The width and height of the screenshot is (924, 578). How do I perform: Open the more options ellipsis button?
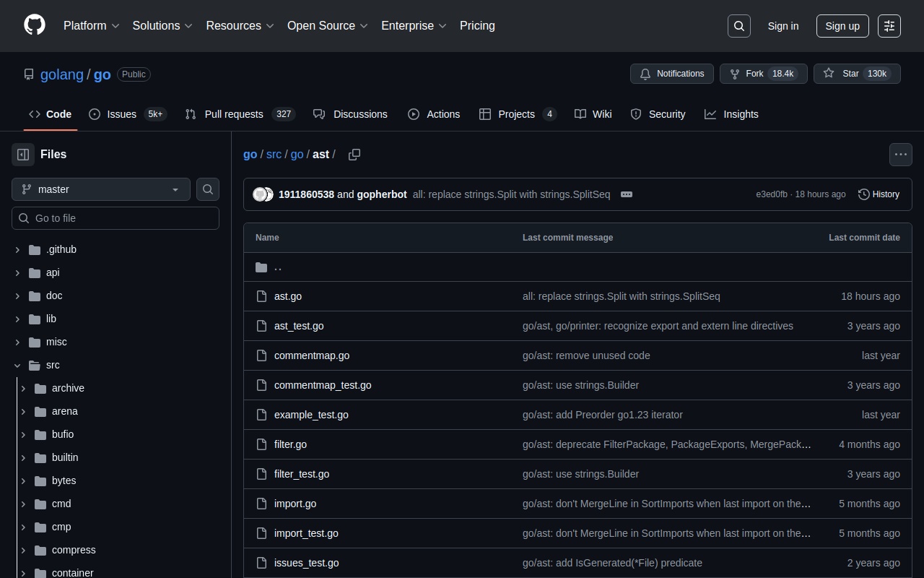(900, 155)
